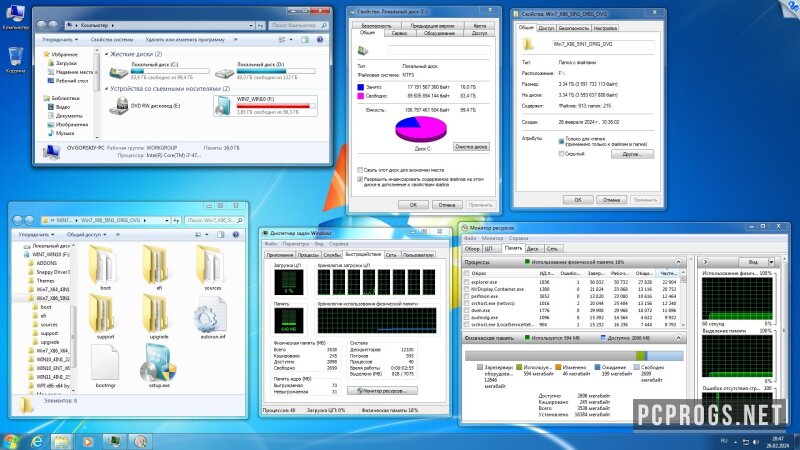Image resolution: width=800 pixels, height=450 pixels.
Task: Click blue Занято color swatch
Action: tap(361, 87)
